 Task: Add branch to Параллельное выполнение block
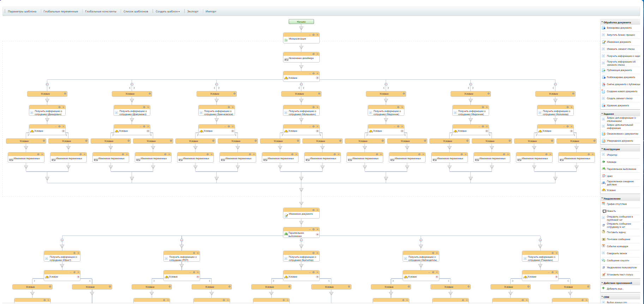pyautogui.click(x=317, y=234)
